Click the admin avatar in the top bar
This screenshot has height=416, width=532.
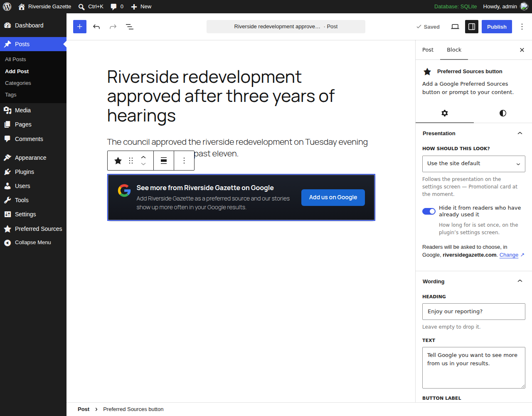point(524,7)
